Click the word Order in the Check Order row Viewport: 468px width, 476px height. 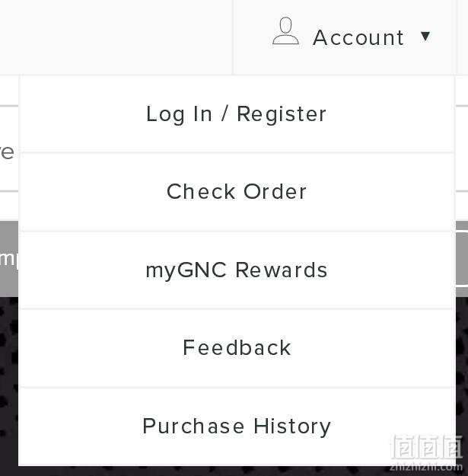[x=275, y=192]
